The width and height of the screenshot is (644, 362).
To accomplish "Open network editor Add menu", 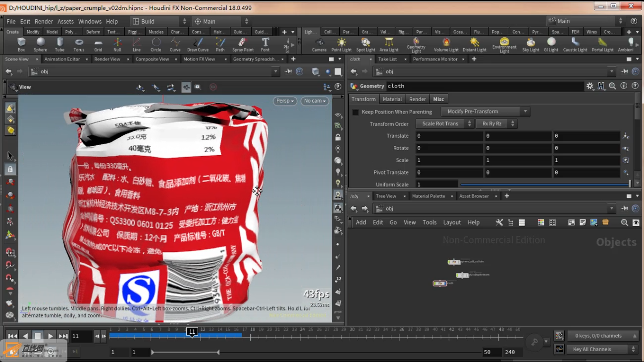I will (361, 222).
